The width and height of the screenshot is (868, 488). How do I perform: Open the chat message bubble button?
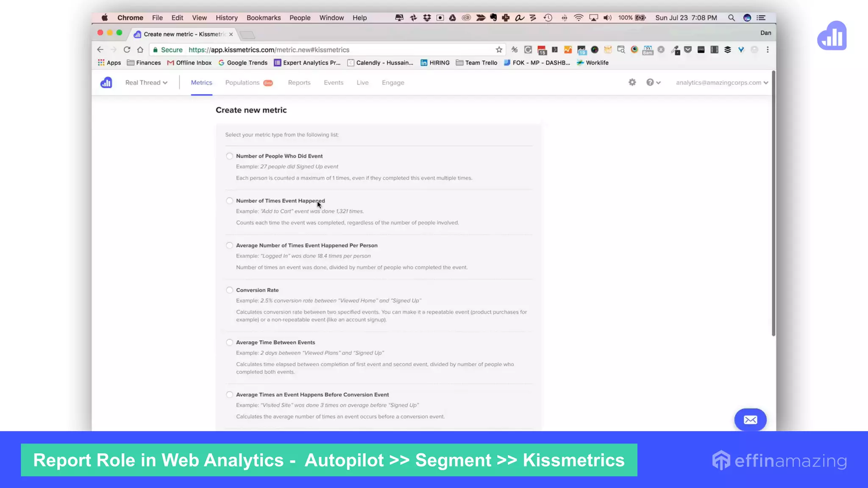click(750, 419)
